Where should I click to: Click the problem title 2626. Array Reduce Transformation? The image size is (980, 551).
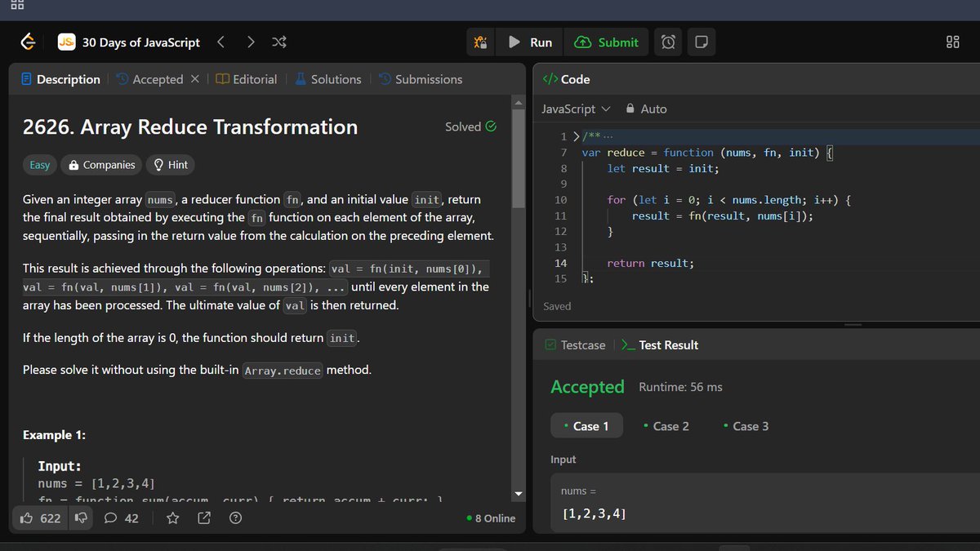point(190,127)
